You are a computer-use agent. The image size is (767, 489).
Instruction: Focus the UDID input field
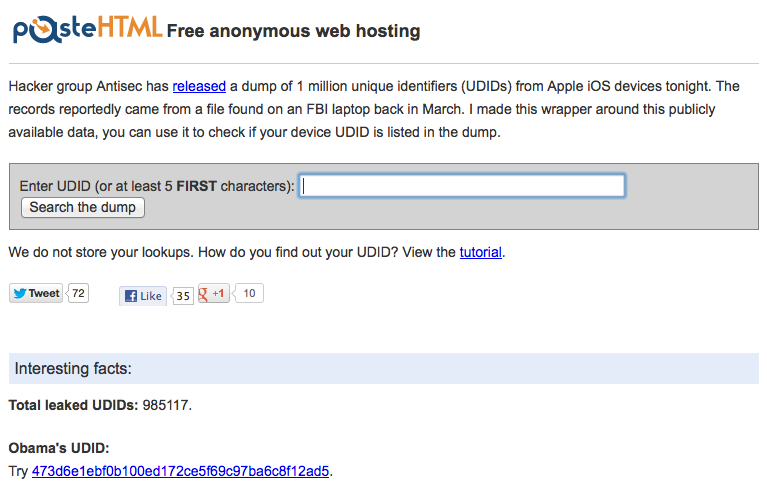pos(462,186)
